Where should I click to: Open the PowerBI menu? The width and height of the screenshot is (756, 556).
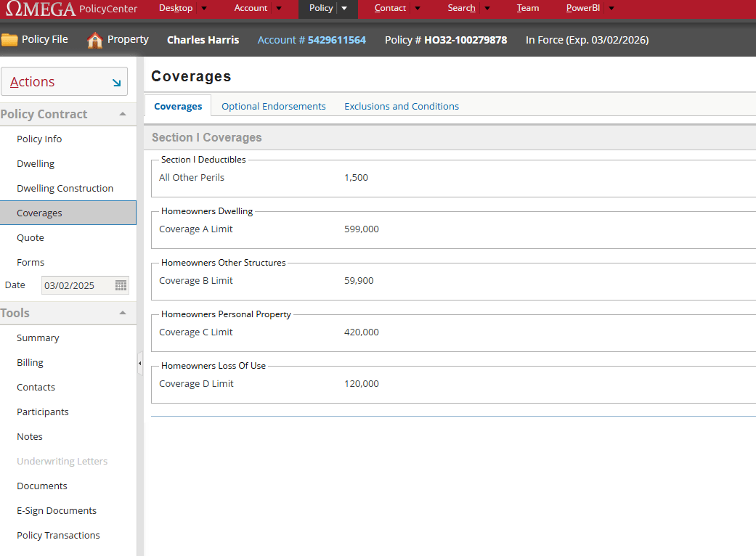pos(583,8)
